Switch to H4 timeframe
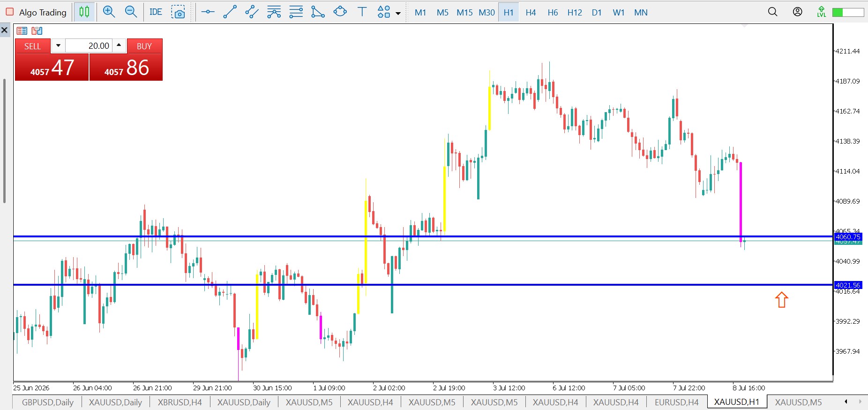The image size is (868, 410). tap(531, 13)
